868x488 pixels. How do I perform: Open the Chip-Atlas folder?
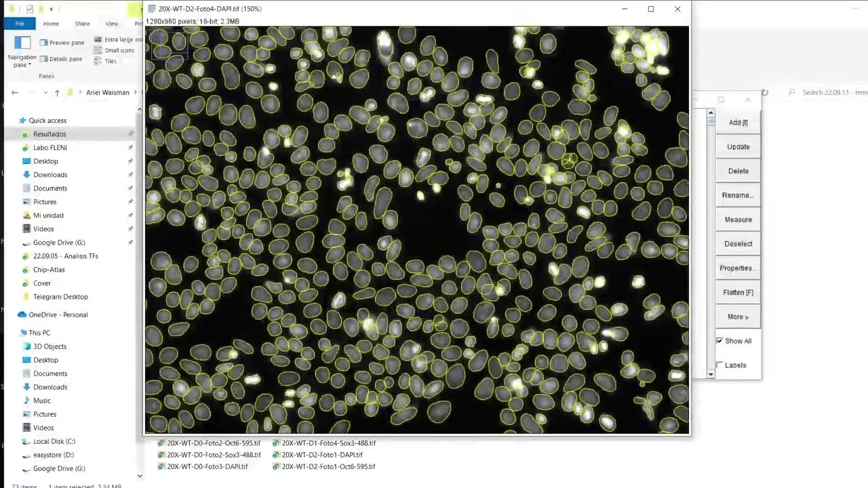[49, 270]
